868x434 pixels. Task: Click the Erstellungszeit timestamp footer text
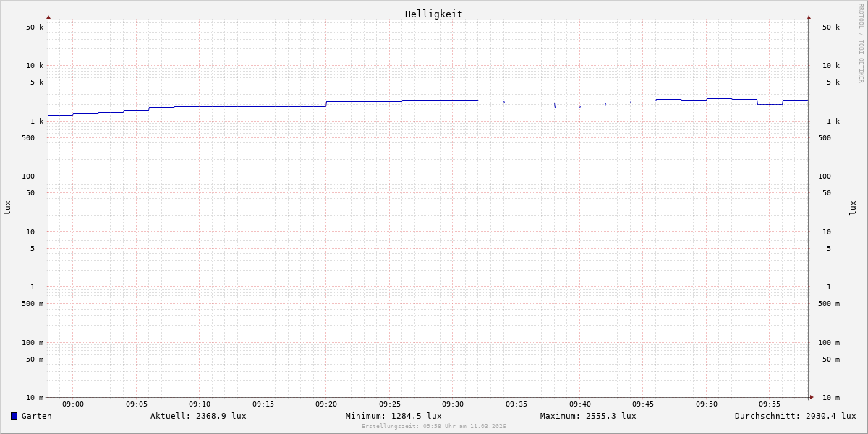434,426
